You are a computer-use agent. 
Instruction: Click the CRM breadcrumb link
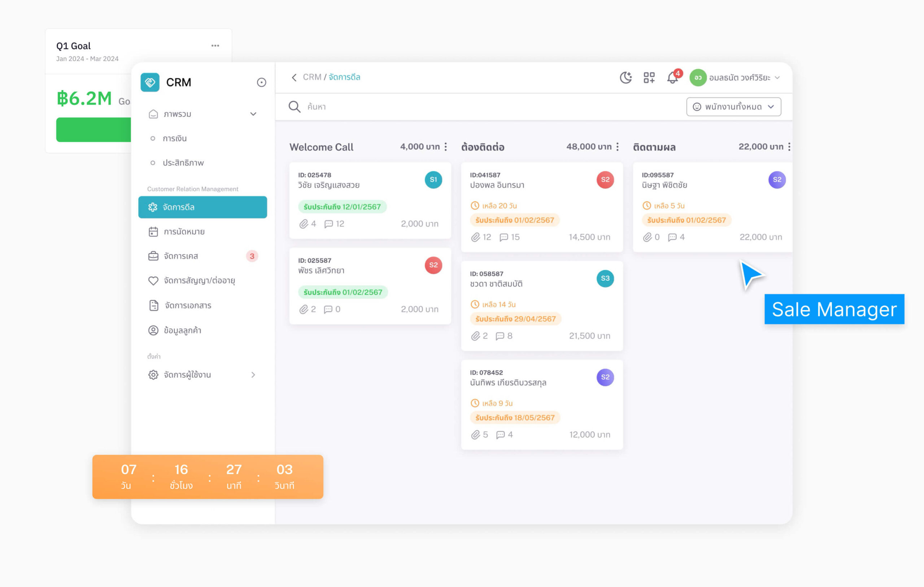312,77
